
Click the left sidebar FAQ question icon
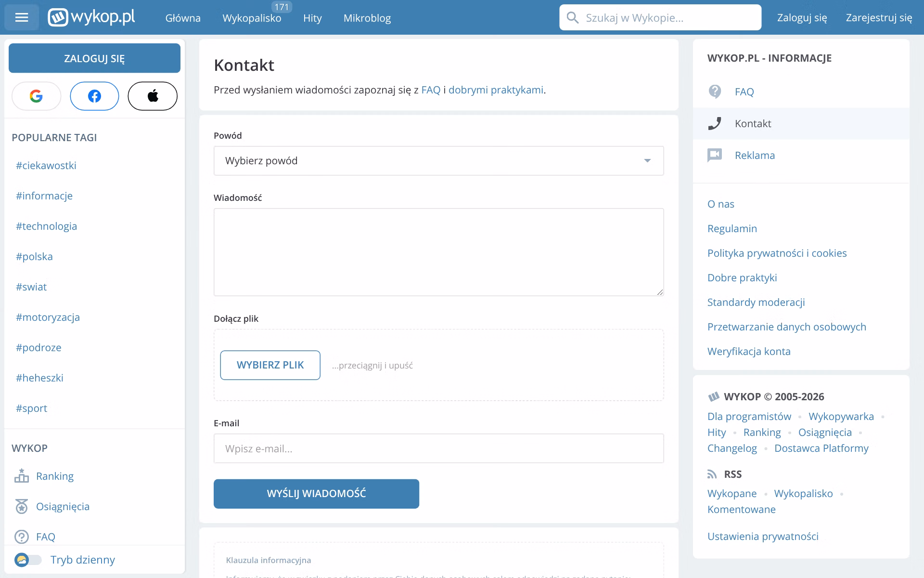(22, 537)
